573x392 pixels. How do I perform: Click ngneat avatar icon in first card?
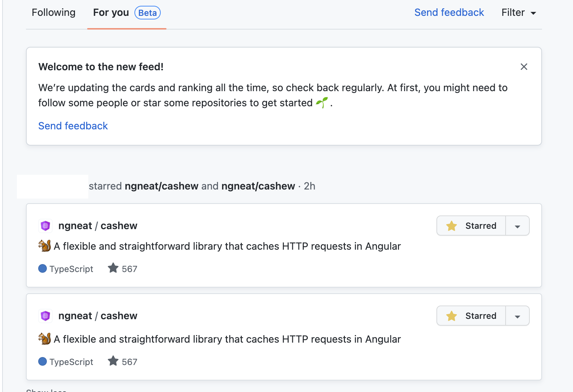point(45,226)
